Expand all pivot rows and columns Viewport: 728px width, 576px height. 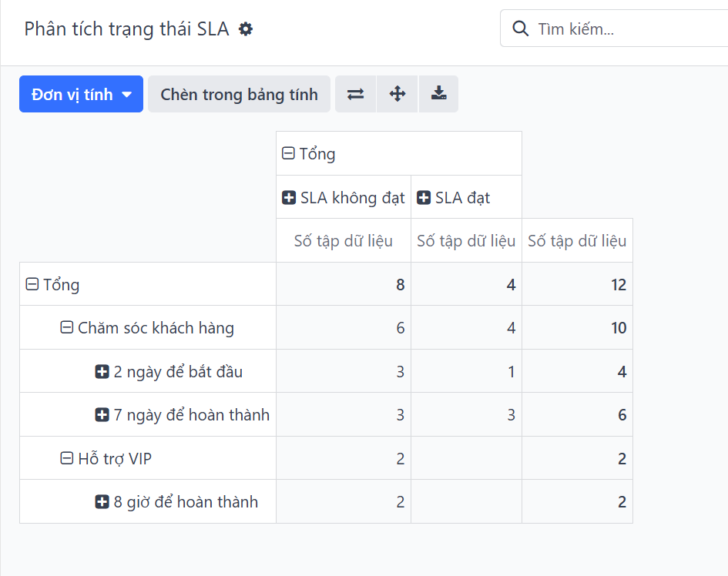(x=398, y=94)
